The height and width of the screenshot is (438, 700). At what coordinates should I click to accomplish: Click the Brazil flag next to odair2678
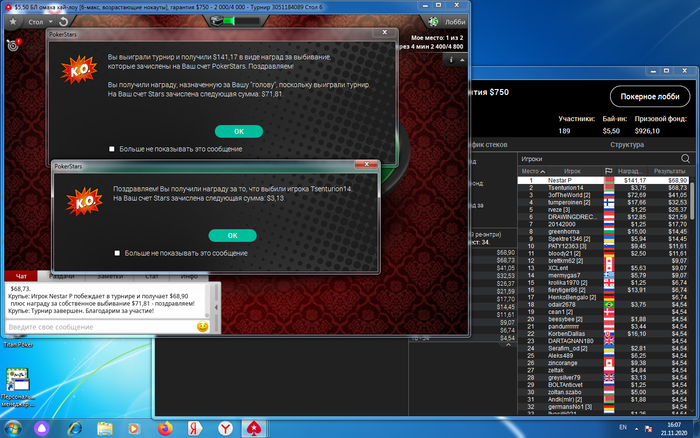pos(608,305)
